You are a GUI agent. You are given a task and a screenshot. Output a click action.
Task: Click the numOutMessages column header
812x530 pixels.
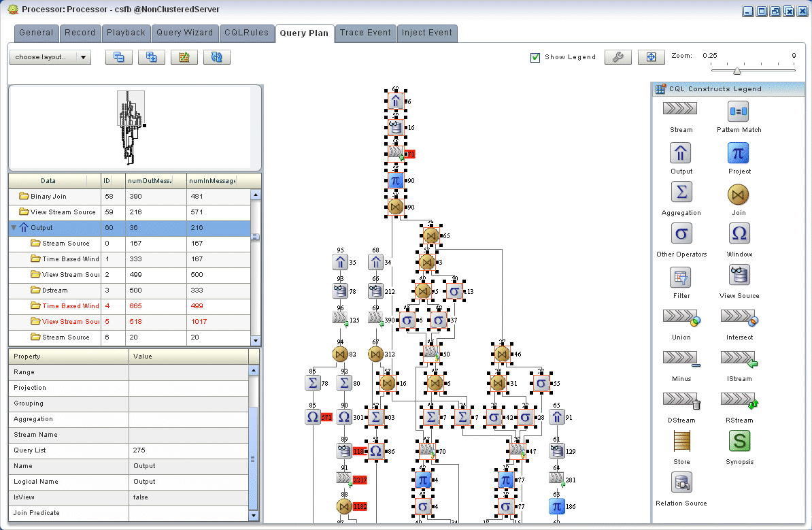(x=156, y=181)
